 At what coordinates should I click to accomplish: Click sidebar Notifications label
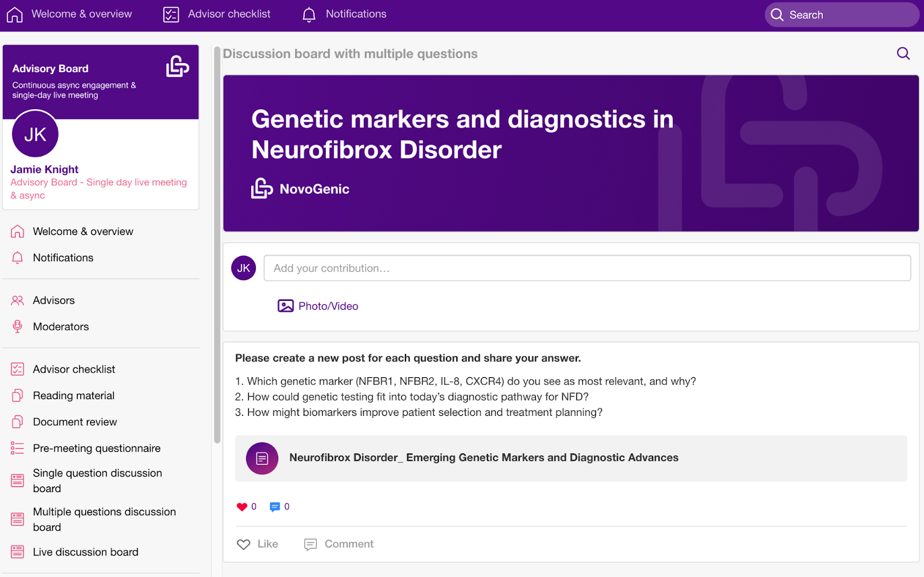[x=63, y=258]
